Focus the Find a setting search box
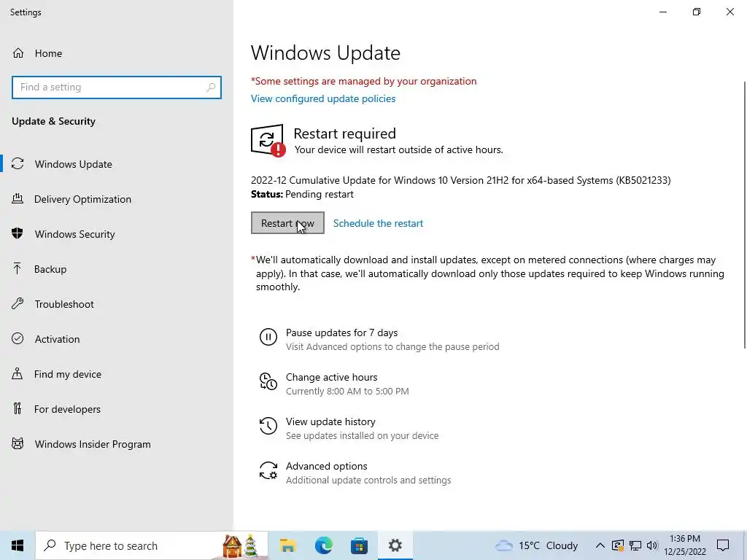Viewport: 747px width, 560px height. click(117, 87)
